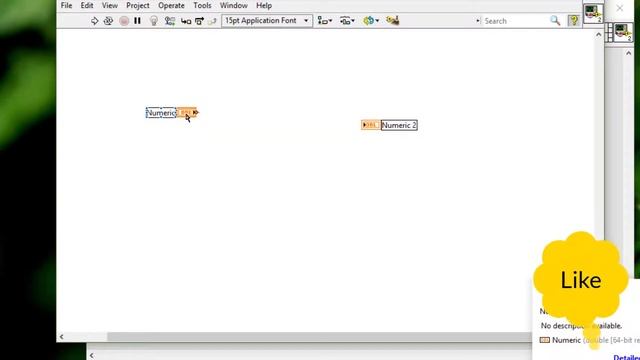Click the Abort Execution button

tap(124, 21)
